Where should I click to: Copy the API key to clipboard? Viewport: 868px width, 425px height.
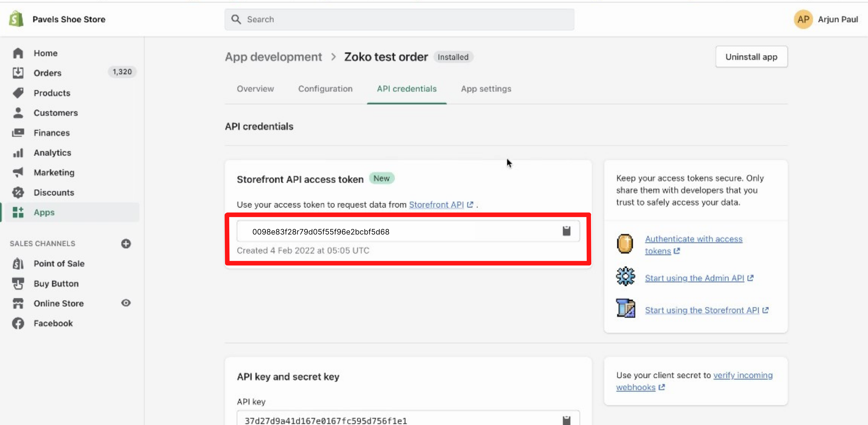coord(566,420)
